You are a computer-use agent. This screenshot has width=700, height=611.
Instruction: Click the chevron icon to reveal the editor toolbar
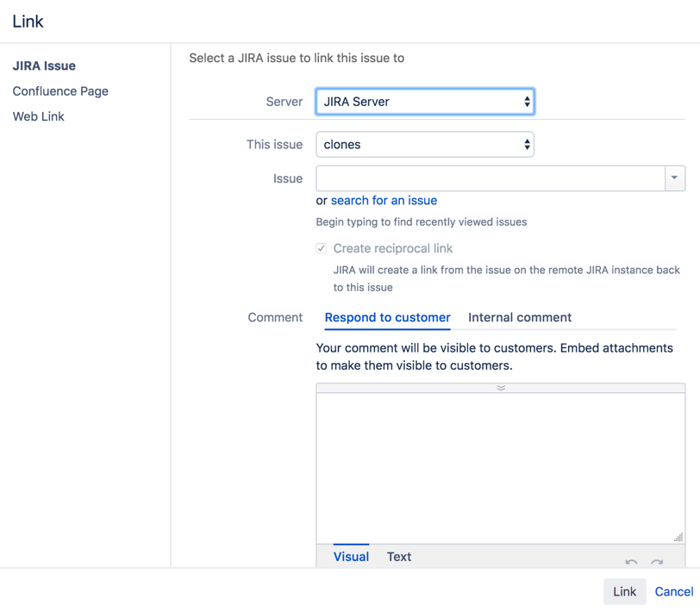pos(500,388)
